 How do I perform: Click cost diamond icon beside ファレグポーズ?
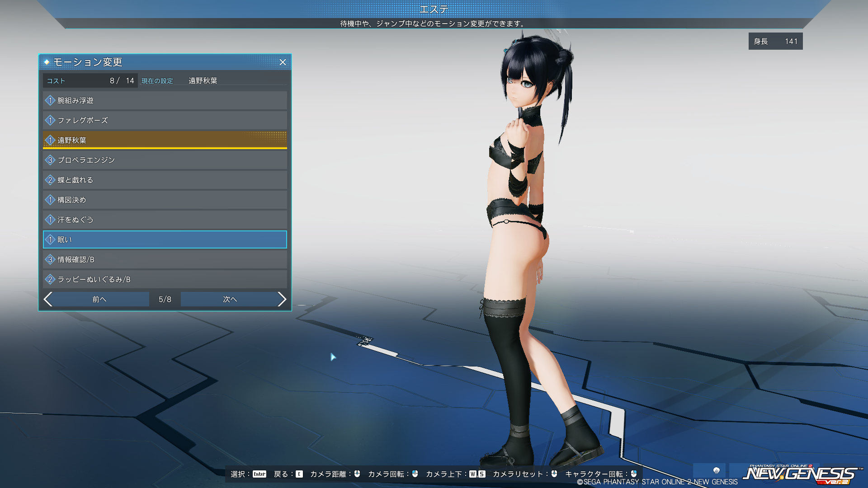[50, 120]
